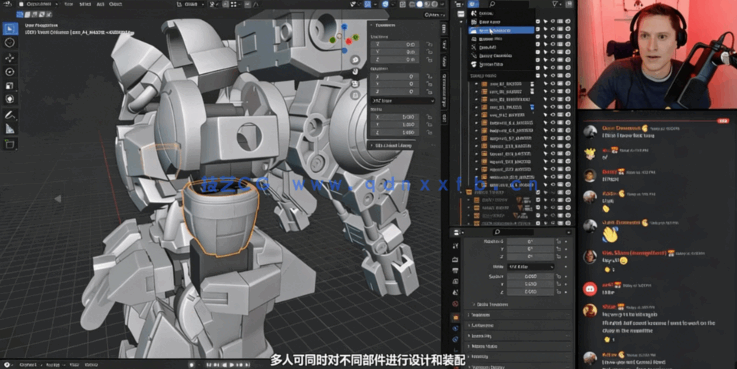Lock Location X in sidebar Transform
Viewport: 737px width, 369px height.
point(429,44)
